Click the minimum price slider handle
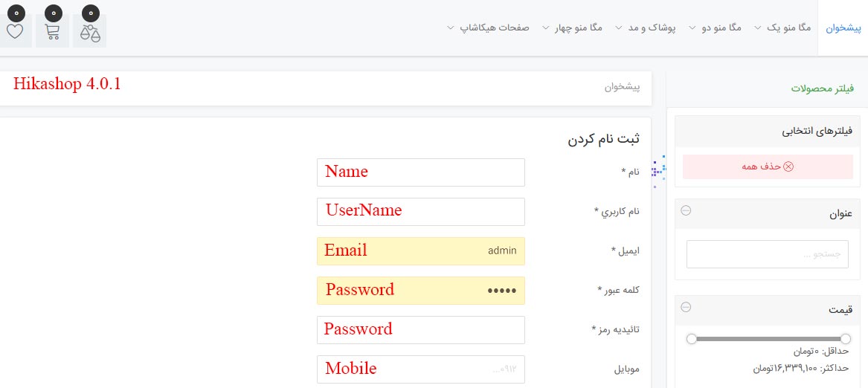Image resolution: width=868 pixels, height=388 pixels. coord(692,339)
